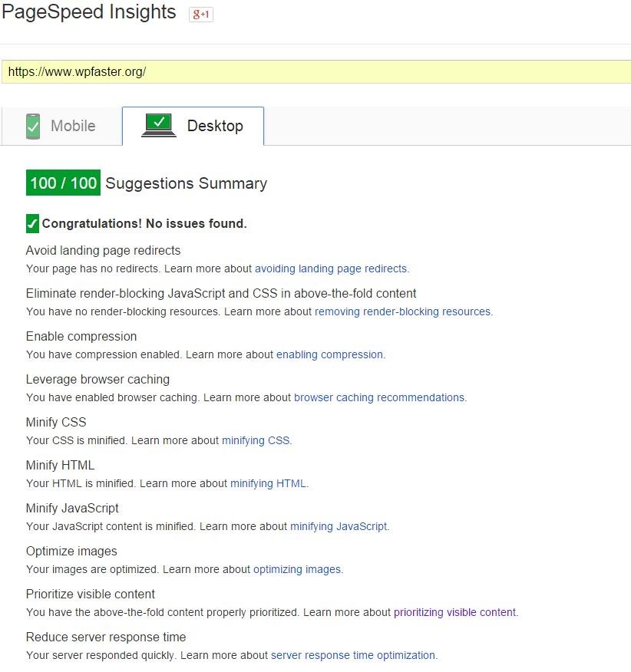This screenshot has height=672, width=631.
Task: Click the 'Minify HTML' heading
Action: 60,465
